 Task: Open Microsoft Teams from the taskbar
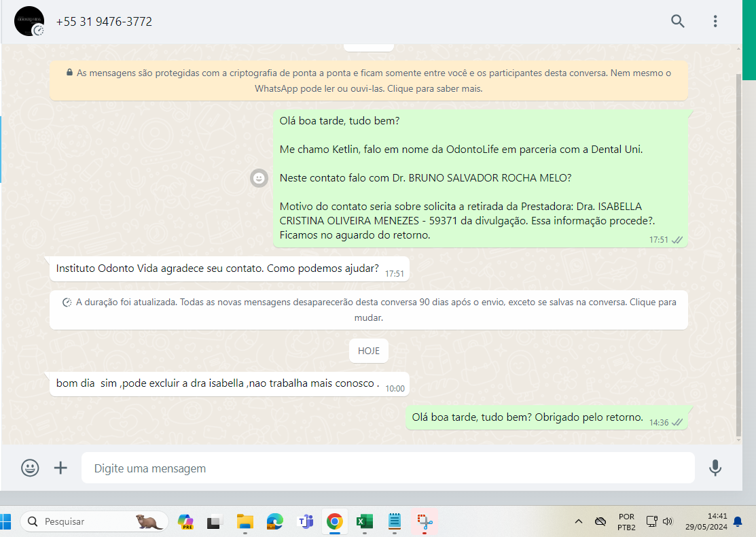coord(306,521)
